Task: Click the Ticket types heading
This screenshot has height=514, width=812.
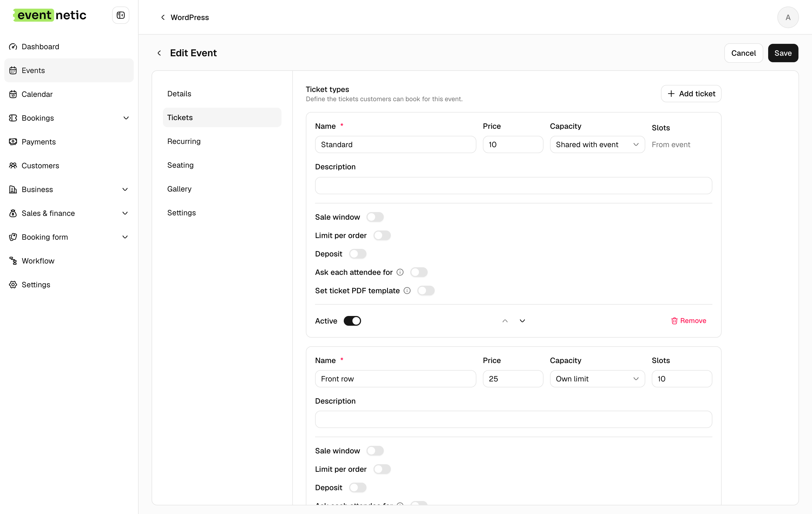Action: tap(327, 89)
